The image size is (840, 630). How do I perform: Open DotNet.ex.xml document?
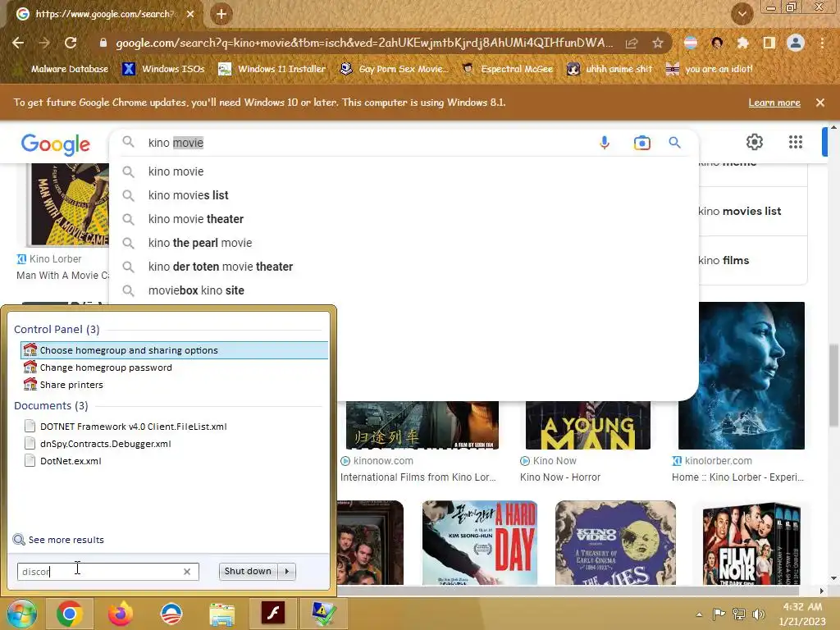point(174,461)
